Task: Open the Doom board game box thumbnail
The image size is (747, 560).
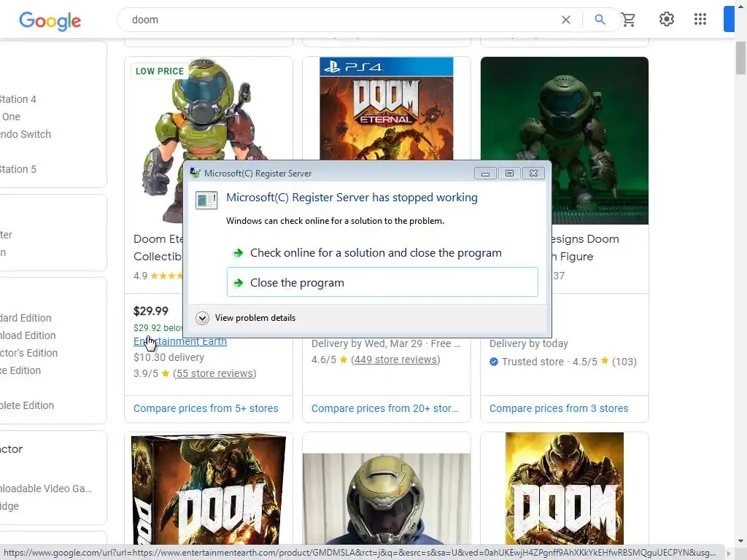Action: coord(209,489)
